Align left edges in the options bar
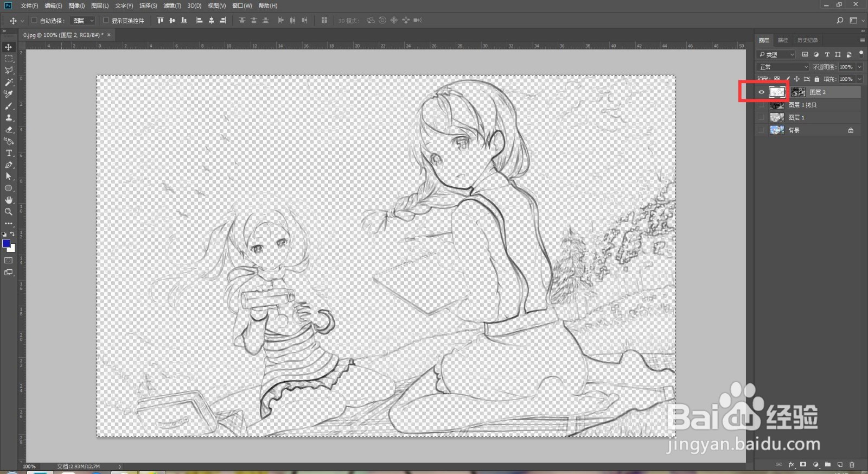The height and width of the screenshot is (474, 868). (199, 21)
